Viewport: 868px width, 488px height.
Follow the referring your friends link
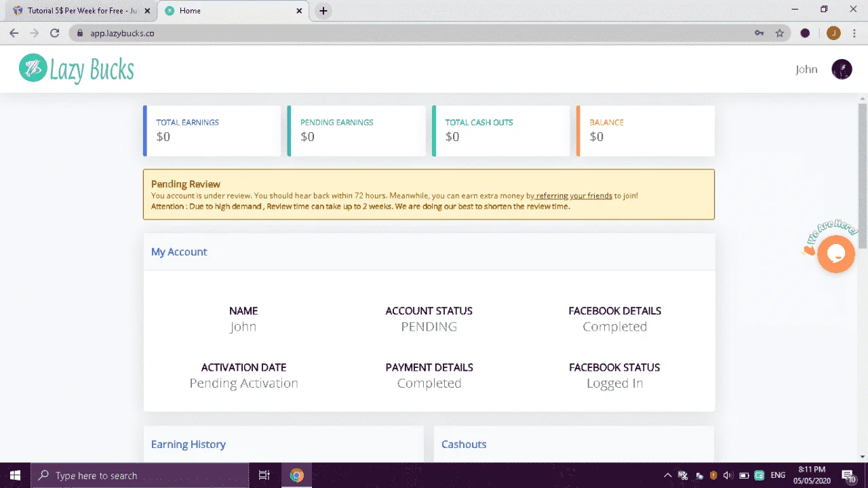coord(574,196)
